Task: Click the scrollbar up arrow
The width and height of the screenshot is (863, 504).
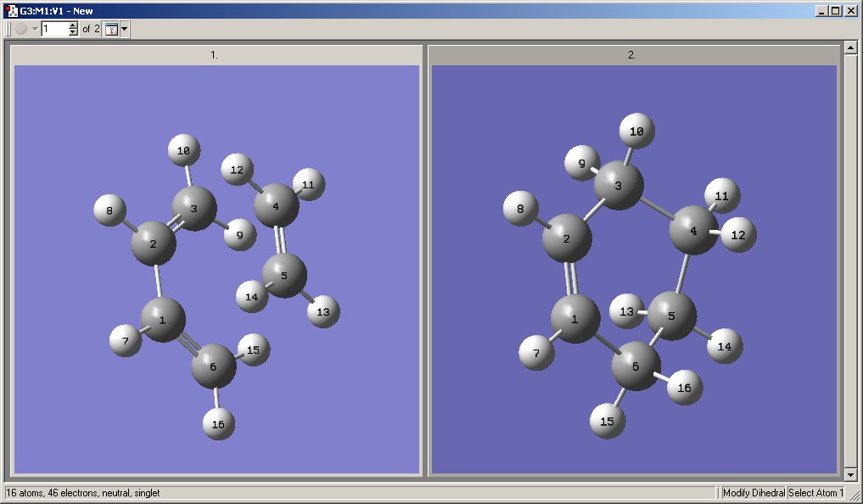Action: tap(850, 48)
